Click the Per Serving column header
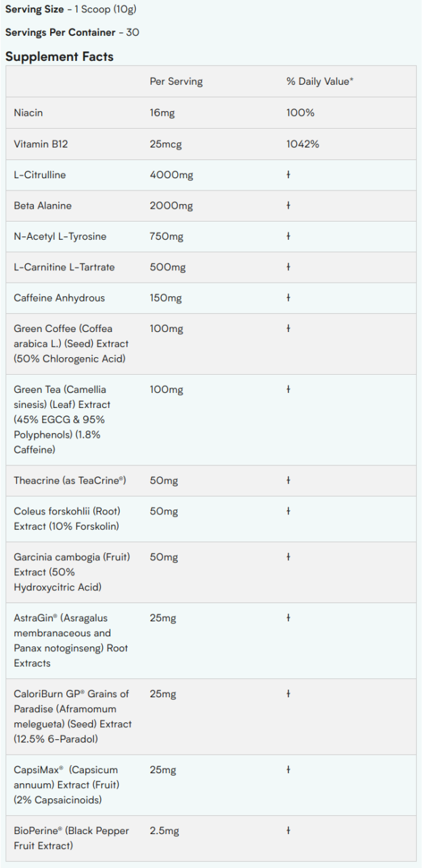Viewport: 423px width, 868px height. (x=176, y=81)
